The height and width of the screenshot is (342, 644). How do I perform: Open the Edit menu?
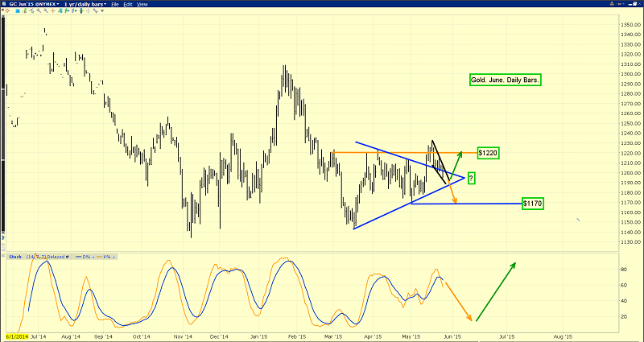pos(128,4)
